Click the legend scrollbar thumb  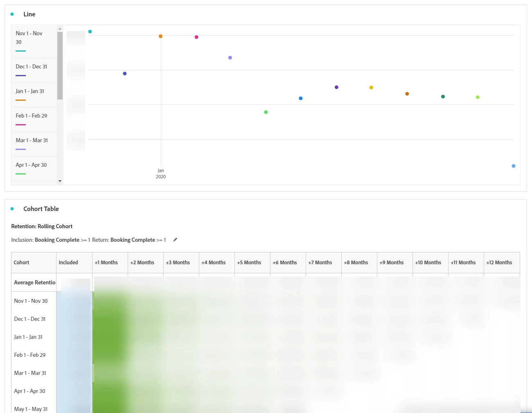(60, 66)
